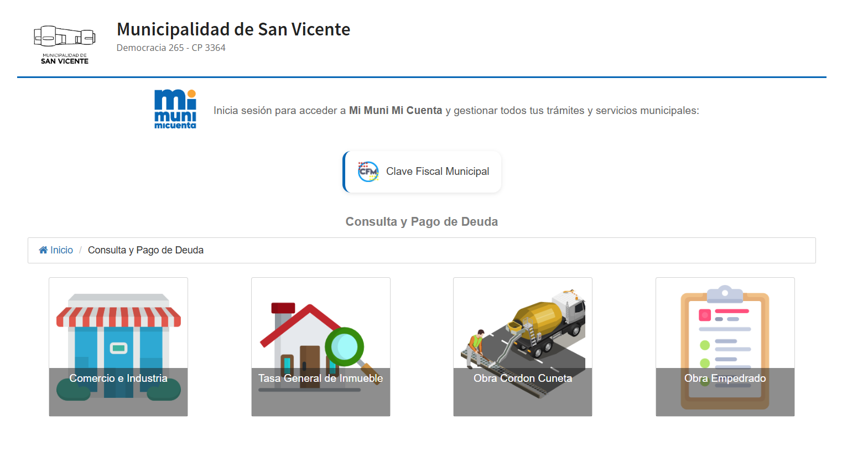Click the Comercio e Industria caption label

point(118,379)
